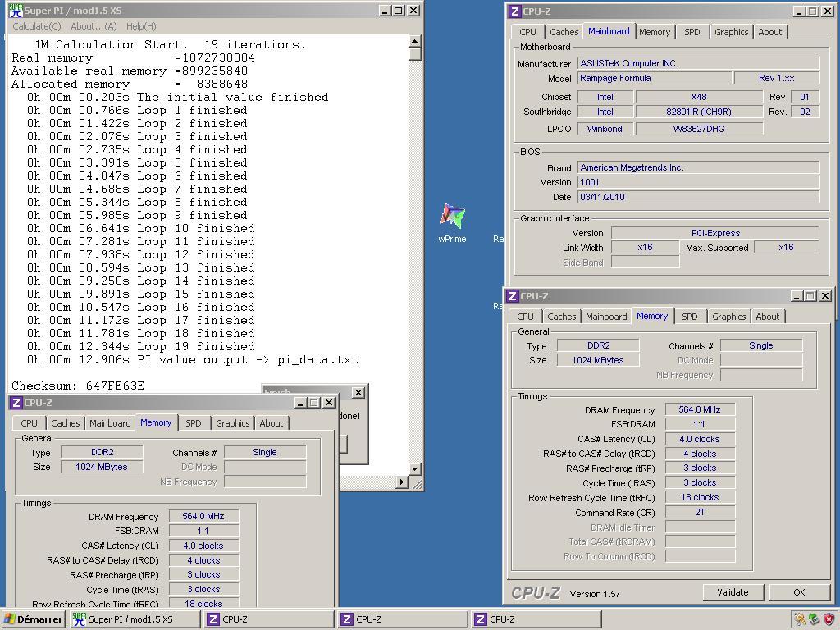Viewport: 840px width, 630px height.
Task: Click Checksum: 647FE63E line in Super PI
Action: click(78, 386)
